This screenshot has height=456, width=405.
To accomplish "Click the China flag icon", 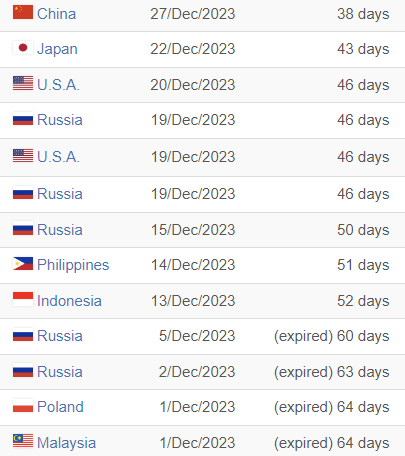I will [23, 12].
